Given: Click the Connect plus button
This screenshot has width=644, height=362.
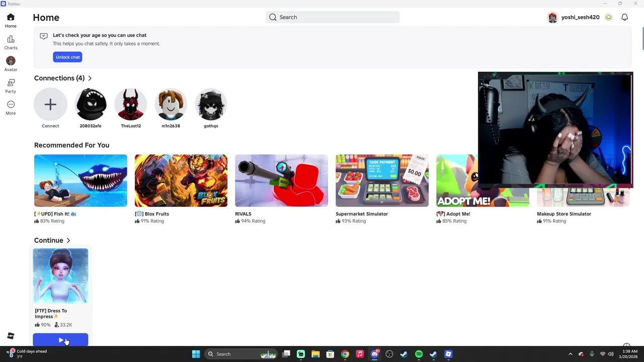Looking at the screenshot, I should (50, 104).
